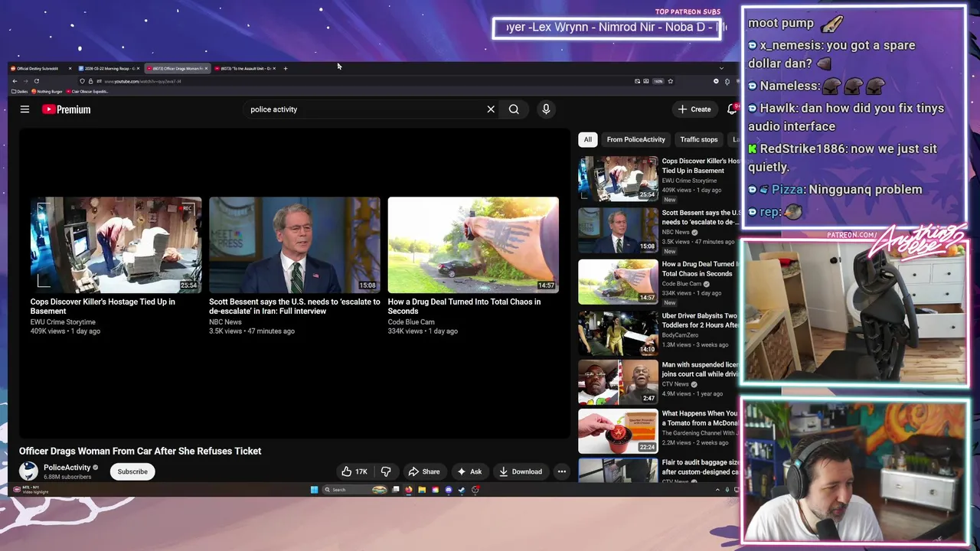The image size is (980, 551).
Task: Open the Dailies bookmark folder
Action: (19, 91)
